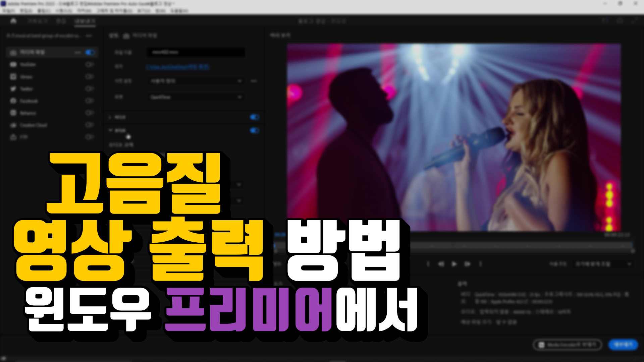Select the Creative Cloud destination icon
The image size is (644, 362).
13,125
